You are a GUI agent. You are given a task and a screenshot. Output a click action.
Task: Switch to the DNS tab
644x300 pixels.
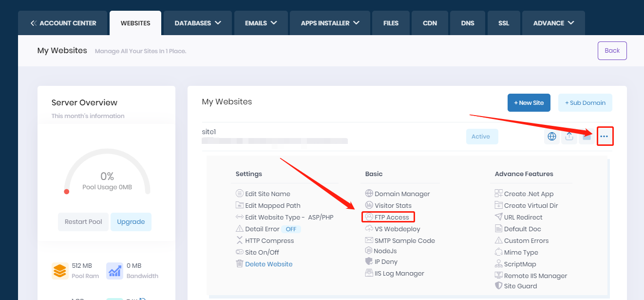tap(468, 23)
